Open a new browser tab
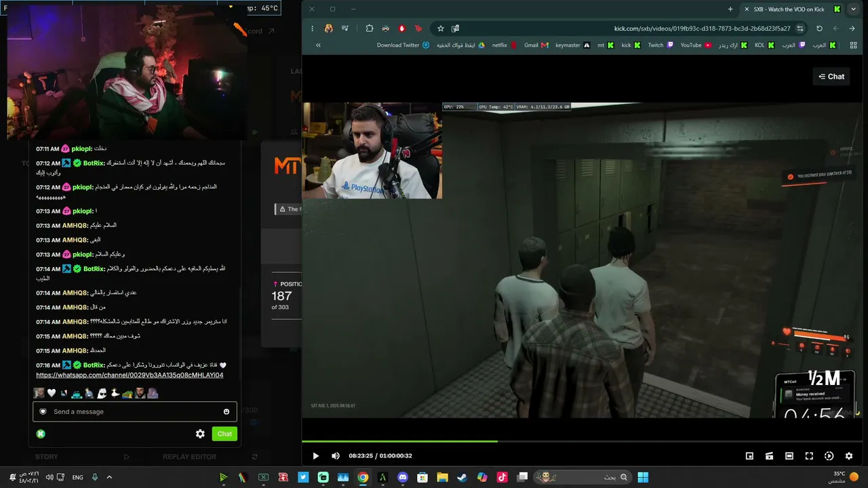 [x=730, y=9]
